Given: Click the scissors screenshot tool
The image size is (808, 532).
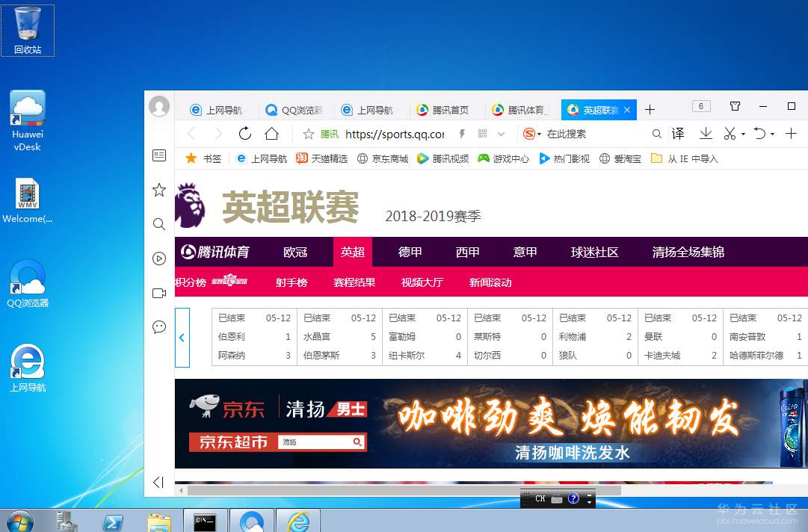Looking at the screenshot, I should click(x=730, y=134).
